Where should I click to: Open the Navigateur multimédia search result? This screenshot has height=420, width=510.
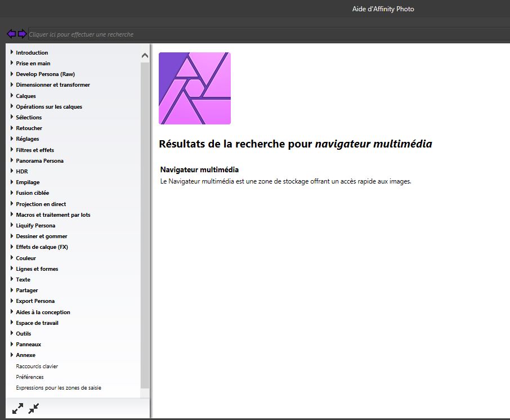click(199, 169)
